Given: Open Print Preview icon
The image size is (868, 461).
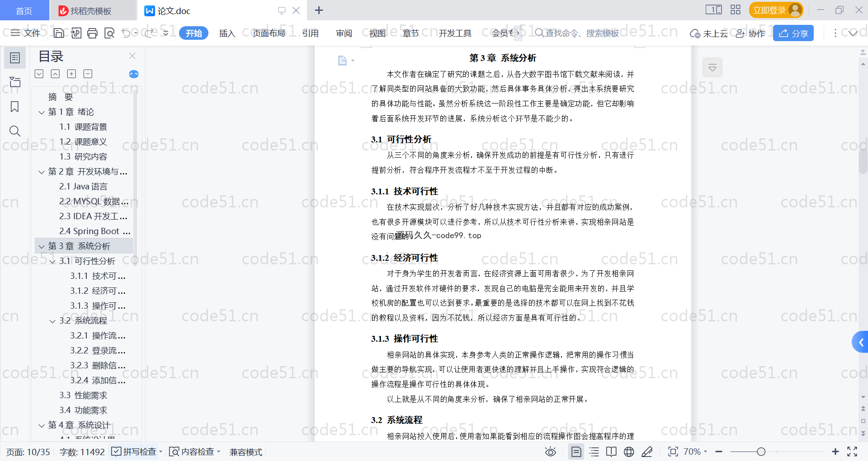Looking at the screenshot, I should pos(109,33).
